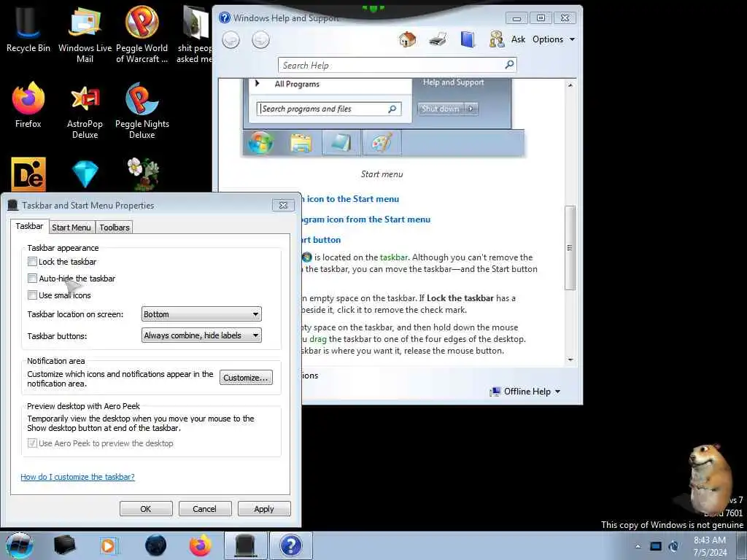Click the hamster desktop gadget
The image size is (747, 560).
pyautogui.click(x=709, y=480)
